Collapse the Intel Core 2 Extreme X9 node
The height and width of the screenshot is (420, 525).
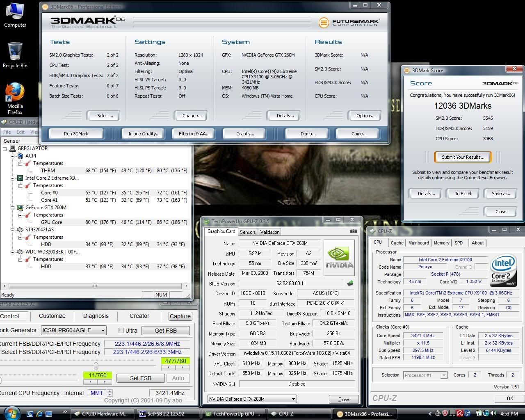tap(13, 178)
